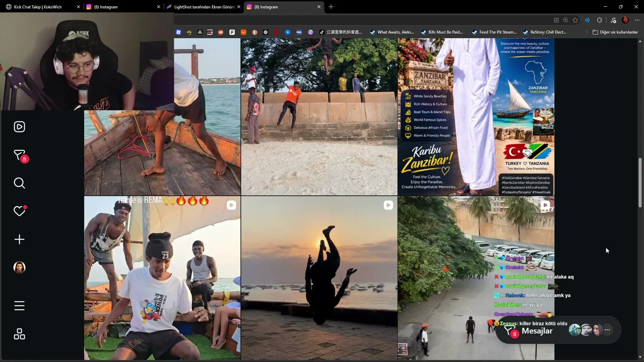Screen dimensions: 644x362
Task: Open the browser profile avatar
Action: pos(625,20)
